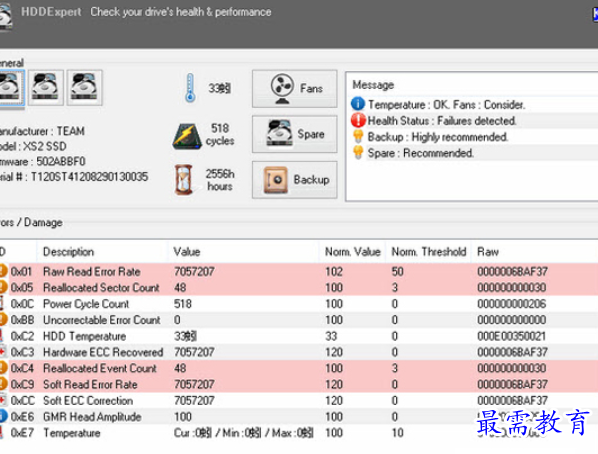This screenshot has height=454, width=598.
Task: Click the 0xE7 attribute ID cell
Action: 22,433
